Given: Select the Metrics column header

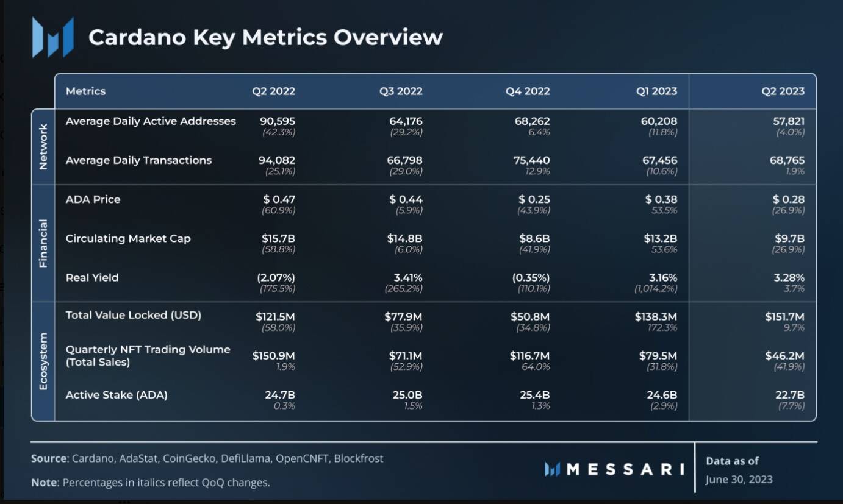Looking at the screenshot, I should (85, 91).
